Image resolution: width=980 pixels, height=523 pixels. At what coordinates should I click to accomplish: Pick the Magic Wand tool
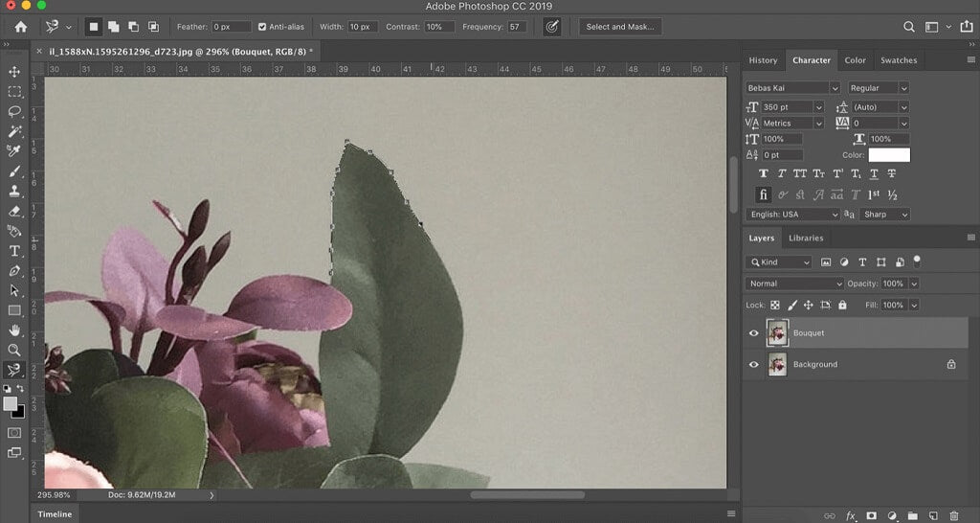point(14,131)
